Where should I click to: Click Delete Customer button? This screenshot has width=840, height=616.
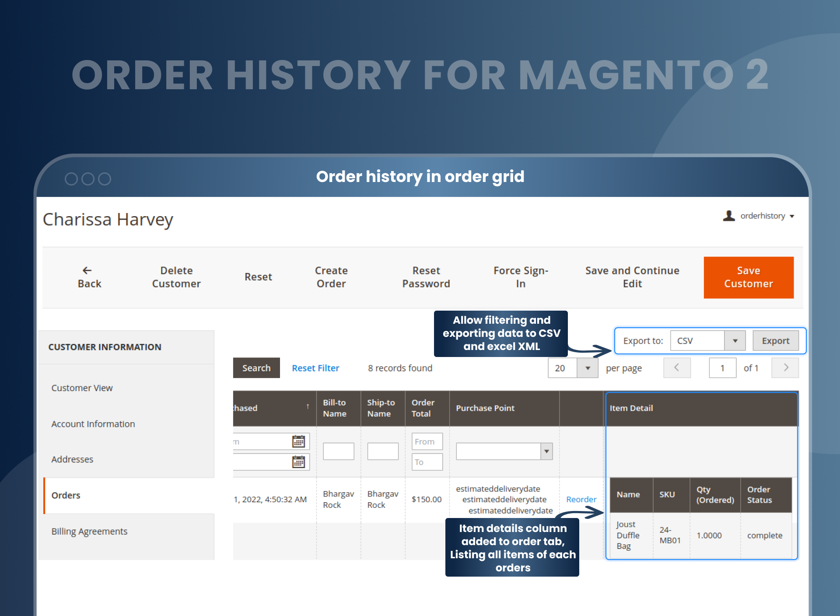tap(176, 277)
